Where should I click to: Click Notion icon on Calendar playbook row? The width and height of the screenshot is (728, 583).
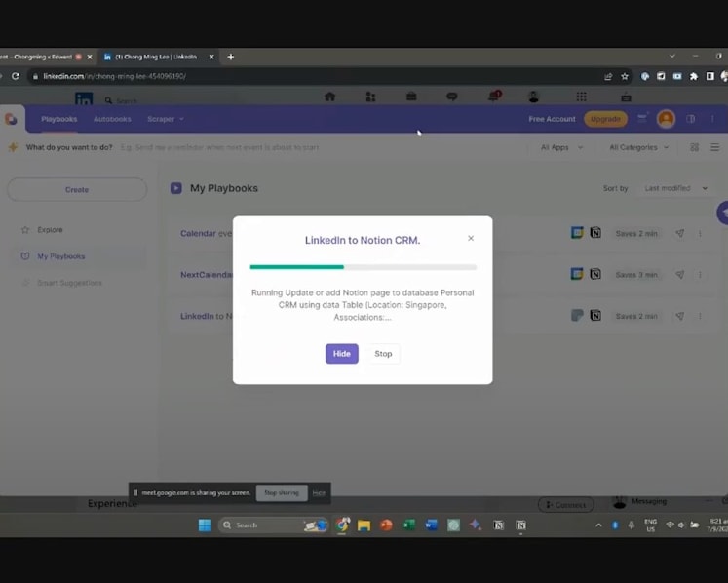(595, 232)
